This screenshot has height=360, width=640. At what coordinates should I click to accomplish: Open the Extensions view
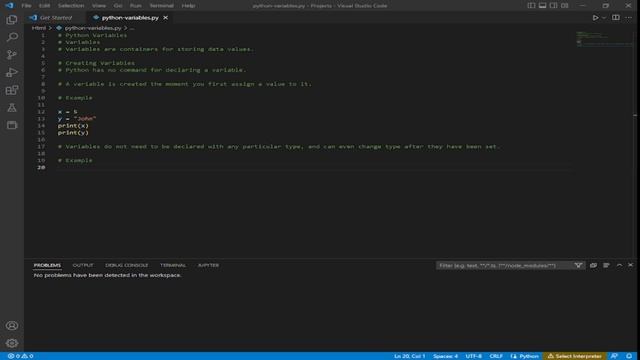coord(12,90)
